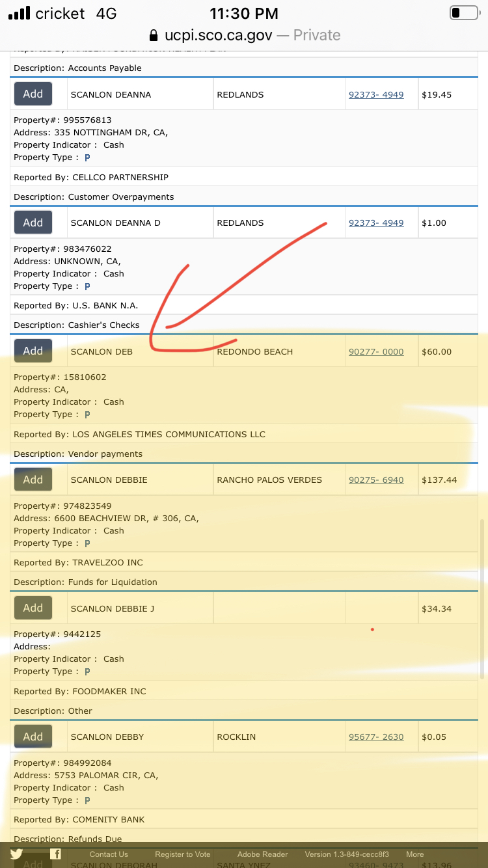Select the name SCANLON DEBBY

(x=107, y=737)
